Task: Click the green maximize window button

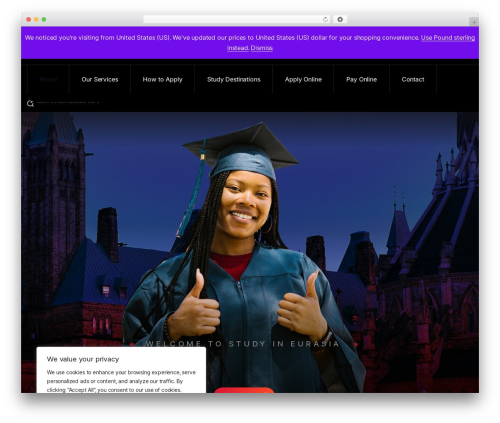Action: point(44,20)
